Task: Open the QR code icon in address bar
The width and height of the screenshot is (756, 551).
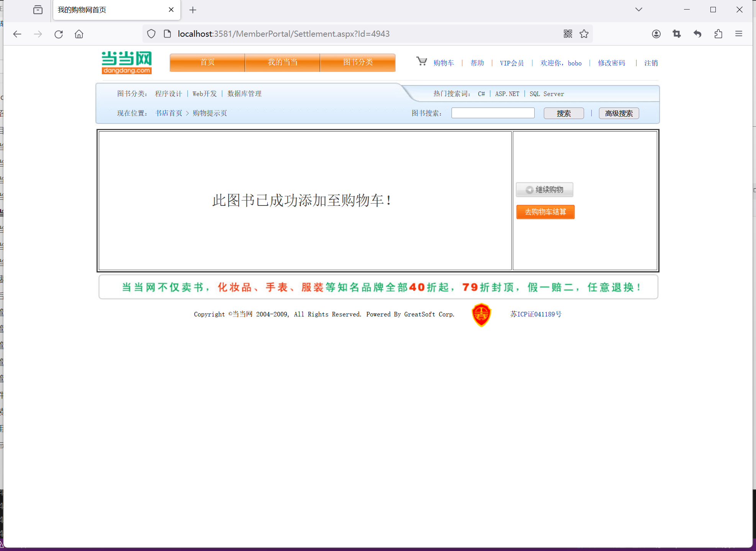Action: 568,34
